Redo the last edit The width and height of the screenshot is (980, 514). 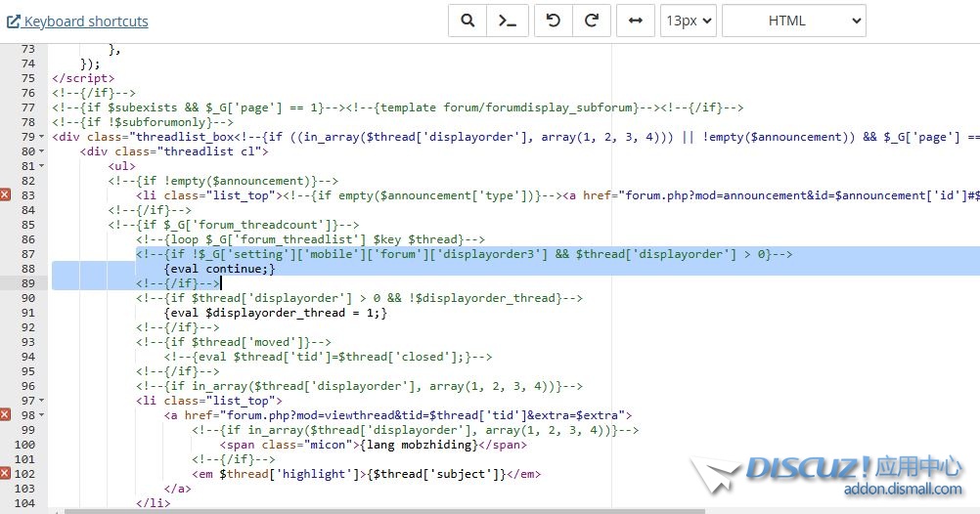click(x=592, y=21)
